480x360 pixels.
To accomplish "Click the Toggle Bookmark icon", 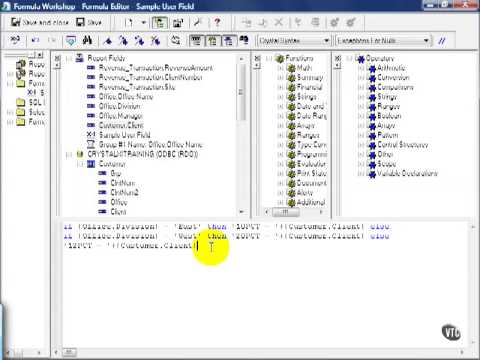I will click(x=108, y=41).
